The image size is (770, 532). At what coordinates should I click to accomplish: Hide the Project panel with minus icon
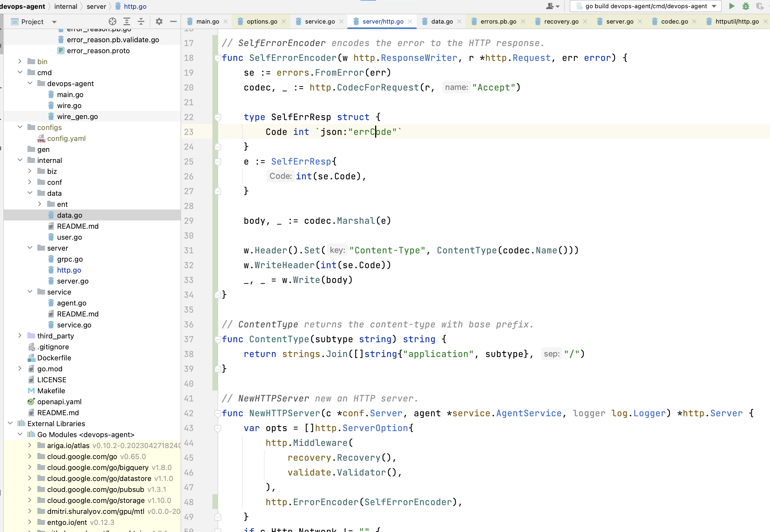[x=173, y=22]
